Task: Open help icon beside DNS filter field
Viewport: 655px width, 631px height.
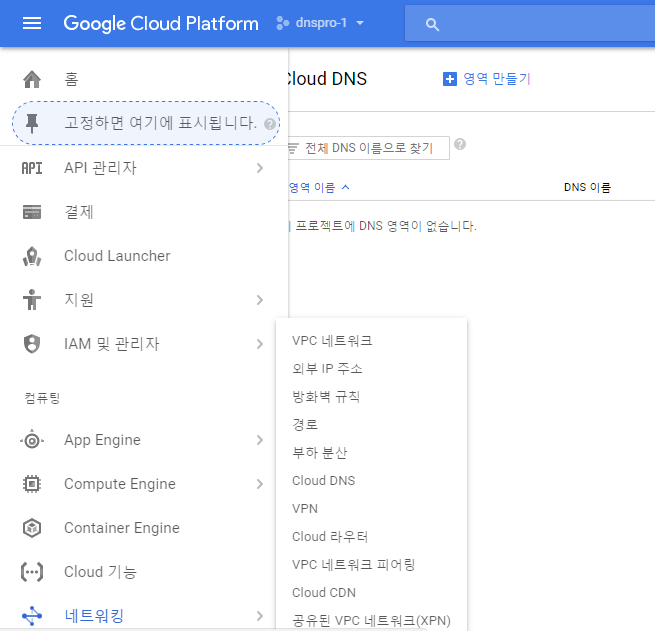Action: click(460, 144)
